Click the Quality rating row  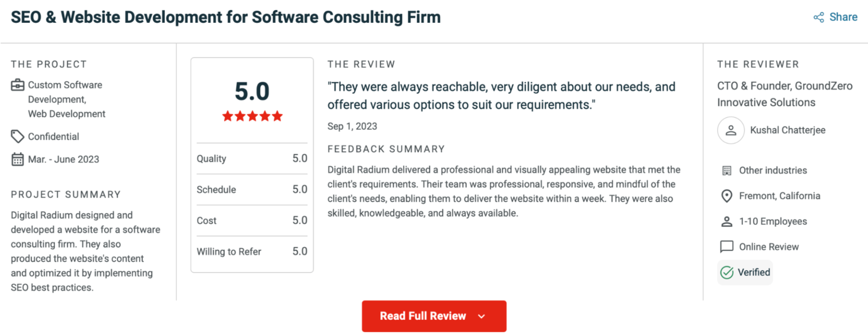pos(252,159)
